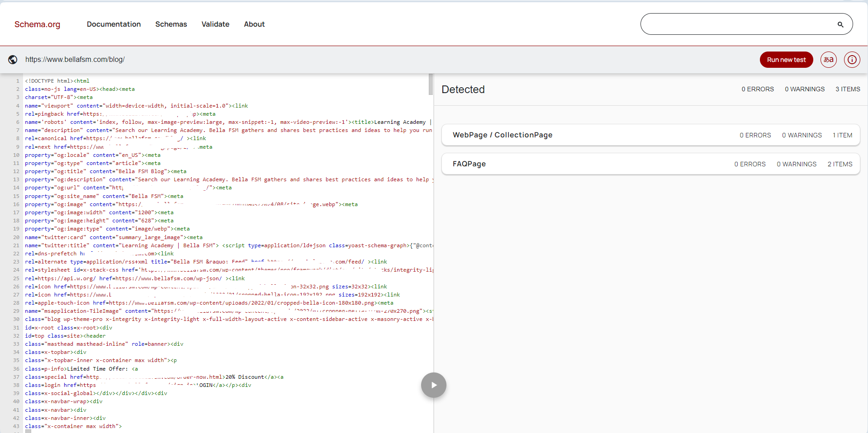Image resolution: width=868 pixels, height=433 pixels.
Task: Click the og:image:width 1200 code line
Action: (99, 212)
